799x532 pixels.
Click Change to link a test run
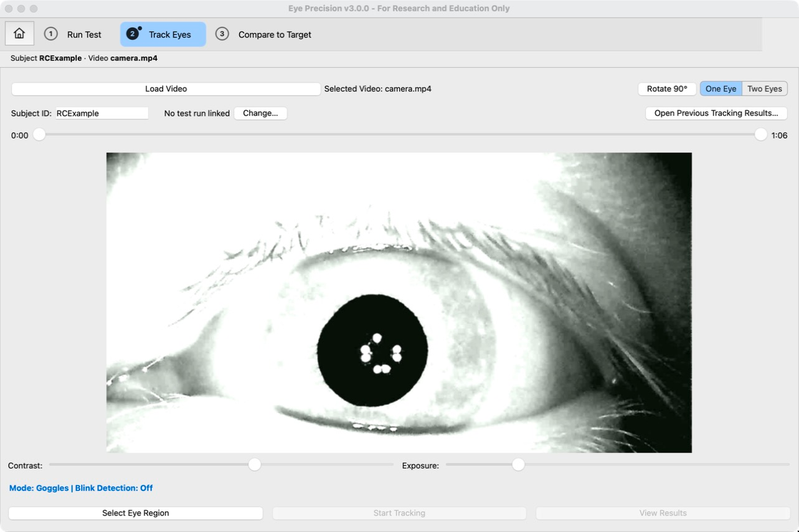[260, 113]
